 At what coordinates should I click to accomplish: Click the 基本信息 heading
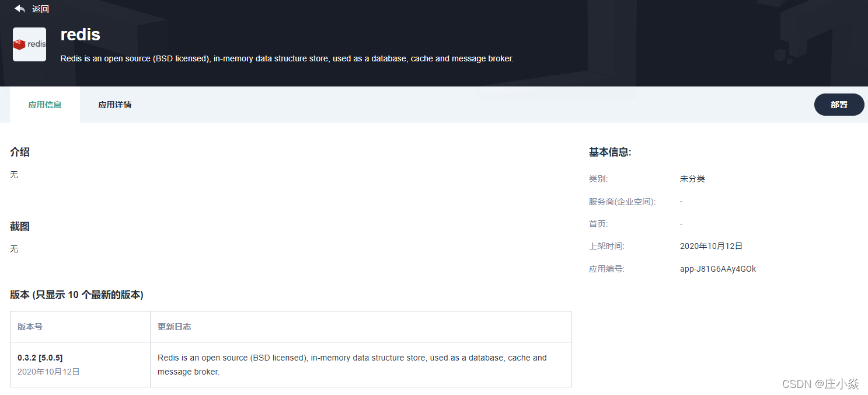[610, 152]
